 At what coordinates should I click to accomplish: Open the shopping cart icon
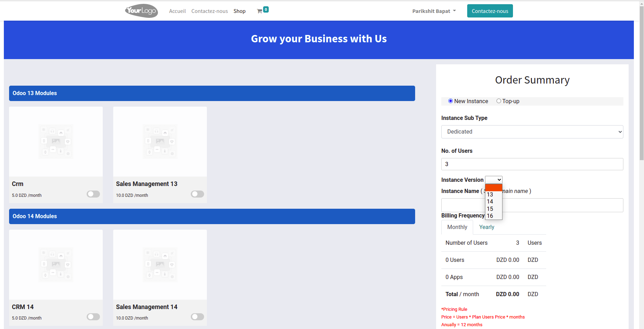pos(260,11)
